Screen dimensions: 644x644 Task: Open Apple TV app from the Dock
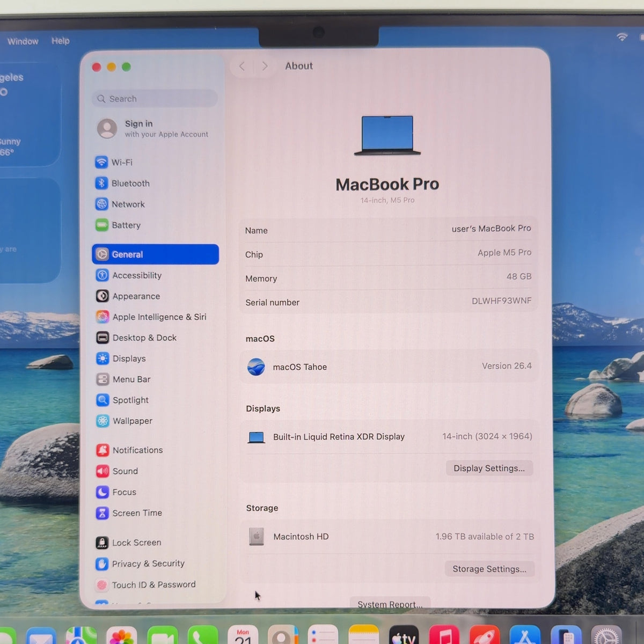pos(404,635)
